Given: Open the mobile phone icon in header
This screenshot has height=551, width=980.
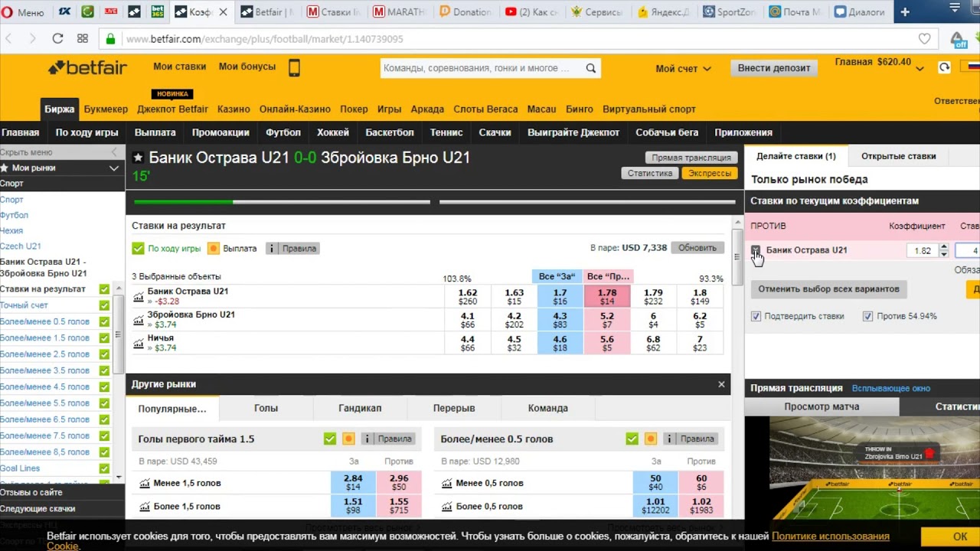Looking at the screenshot, I should [294, 68].
